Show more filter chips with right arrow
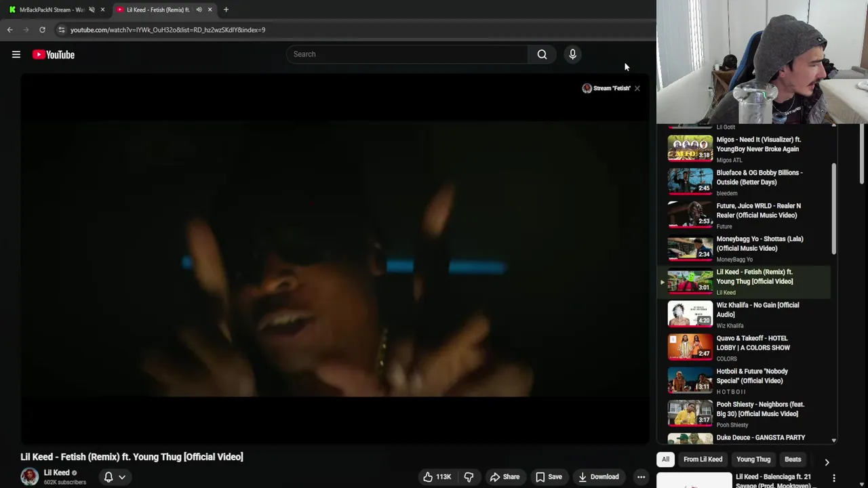 tap(827, 462)
